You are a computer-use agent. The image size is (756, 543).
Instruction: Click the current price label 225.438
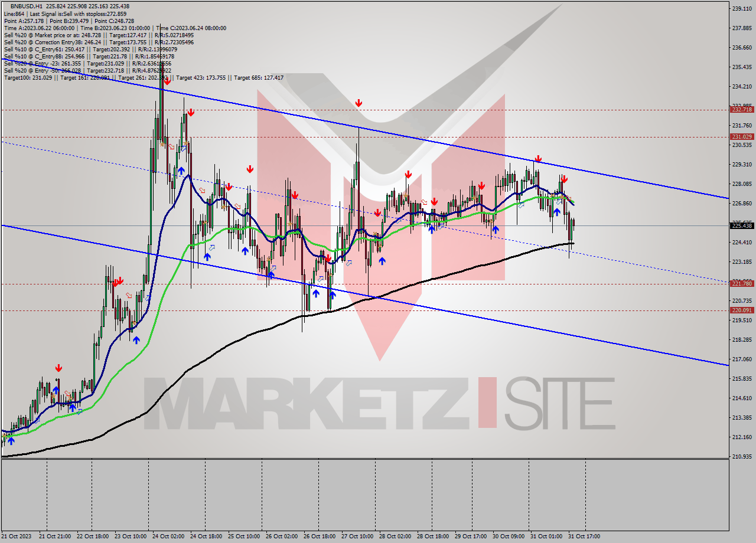tap(742, 225)
